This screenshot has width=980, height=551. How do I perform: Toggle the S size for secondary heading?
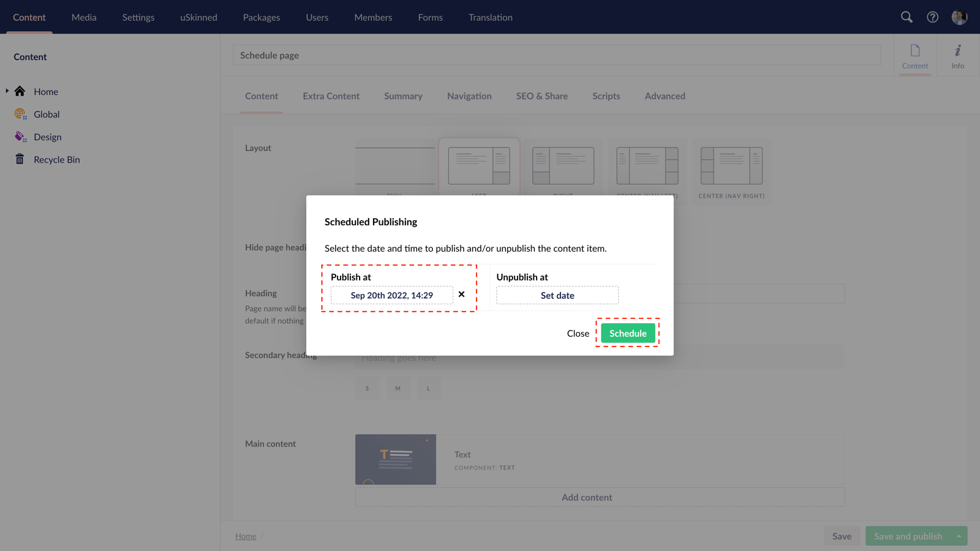[367, 388]
